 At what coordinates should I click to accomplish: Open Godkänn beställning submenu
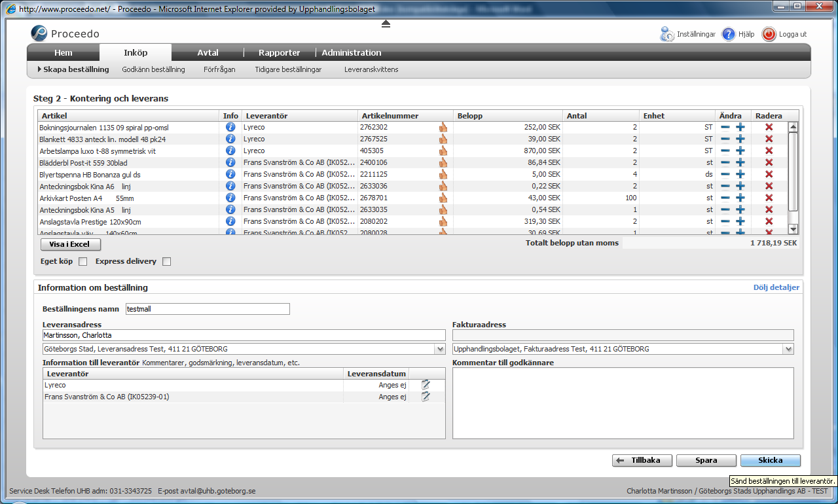click(153, 69)
